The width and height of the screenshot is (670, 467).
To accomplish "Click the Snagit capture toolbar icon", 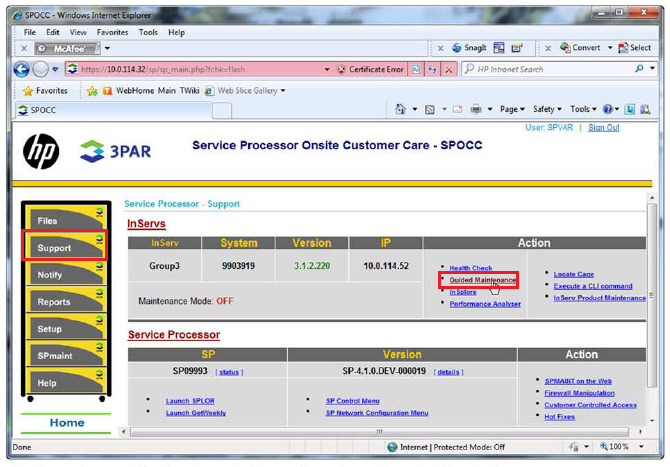I will click(470, 48).
